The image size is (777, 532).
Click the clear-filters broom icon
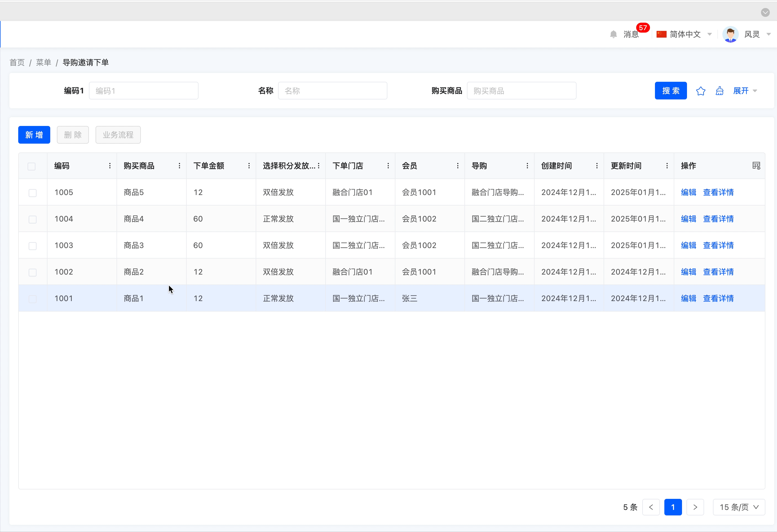pyautogui.click(x=720, y=91)
